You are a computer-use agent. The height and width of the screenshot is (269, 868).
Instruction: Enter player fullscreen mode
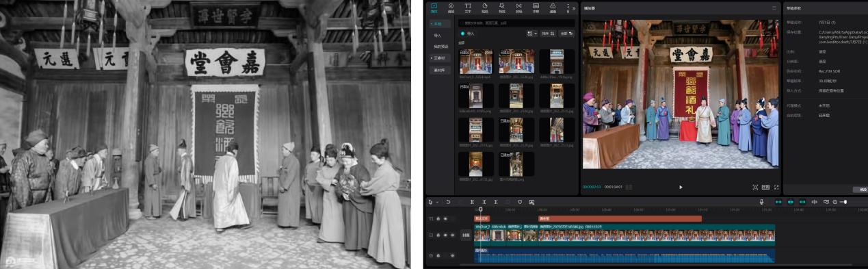click(x=776, y=187)
